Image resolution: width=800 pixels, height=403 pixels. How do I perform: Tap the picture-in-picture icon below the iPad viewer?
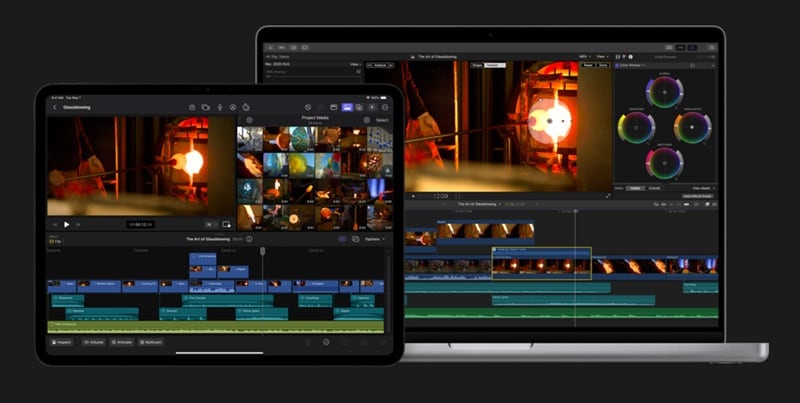pos(227,224)
